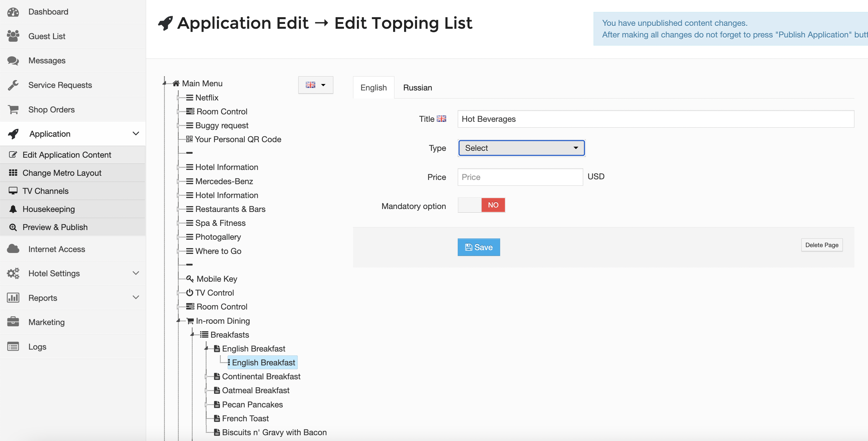Open Preview & Publish menu item
Screen dimensions: 868x441
pyautogui.click(x=73, y=227)
